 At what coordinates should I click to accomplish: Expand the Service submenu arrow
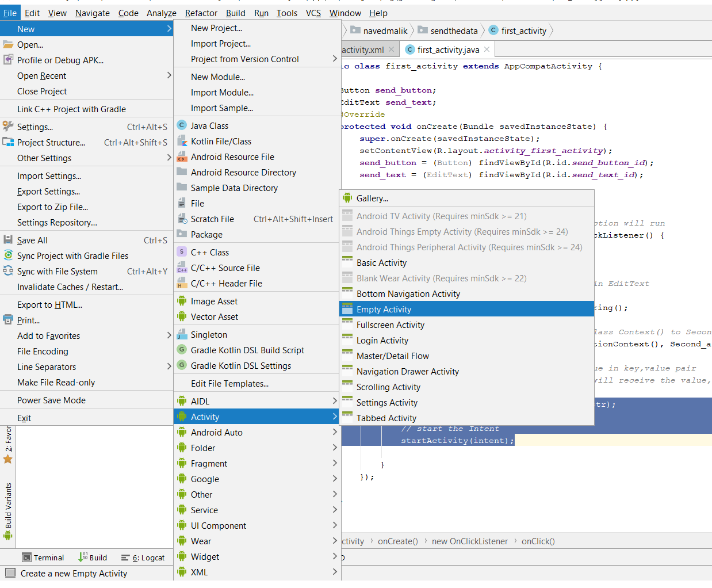[x=335, y=510]
